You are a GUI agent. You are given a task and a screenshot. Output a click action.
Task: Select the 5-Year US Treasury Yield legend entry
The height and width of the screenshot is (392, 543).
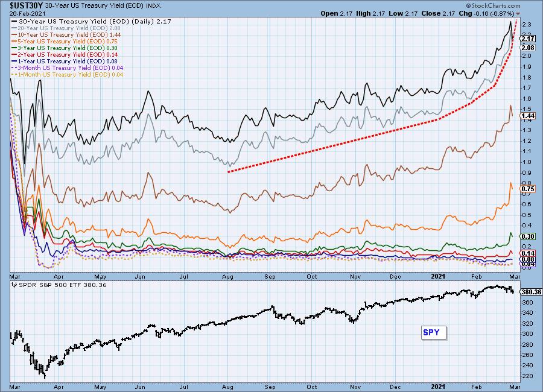65,41
